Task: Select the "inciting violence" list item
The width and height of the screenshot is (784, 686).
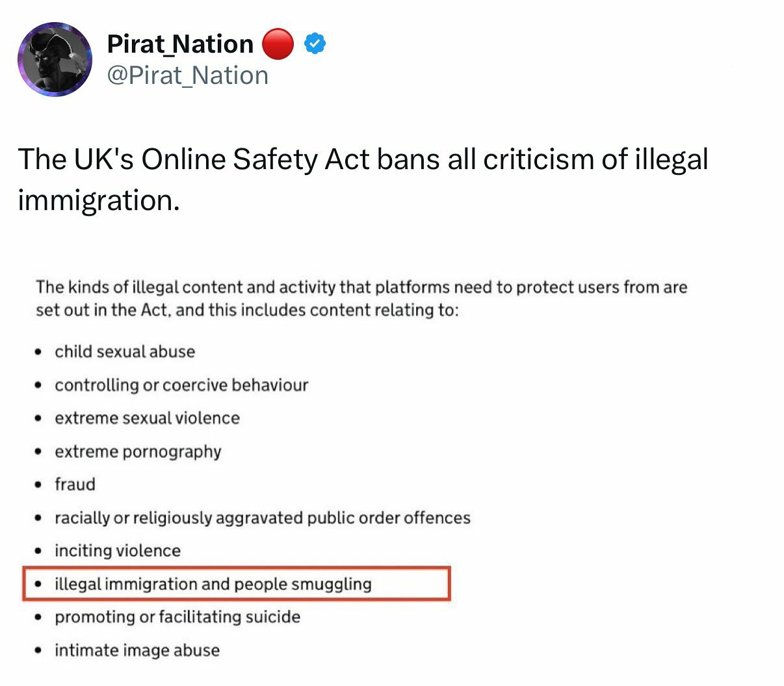Action: (118, 551)
